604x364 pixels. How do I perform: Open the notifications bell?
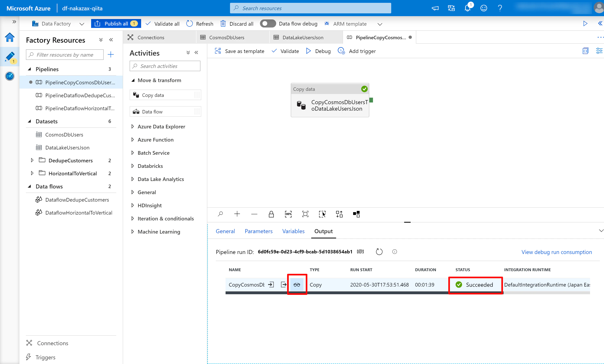pos(468,8)
